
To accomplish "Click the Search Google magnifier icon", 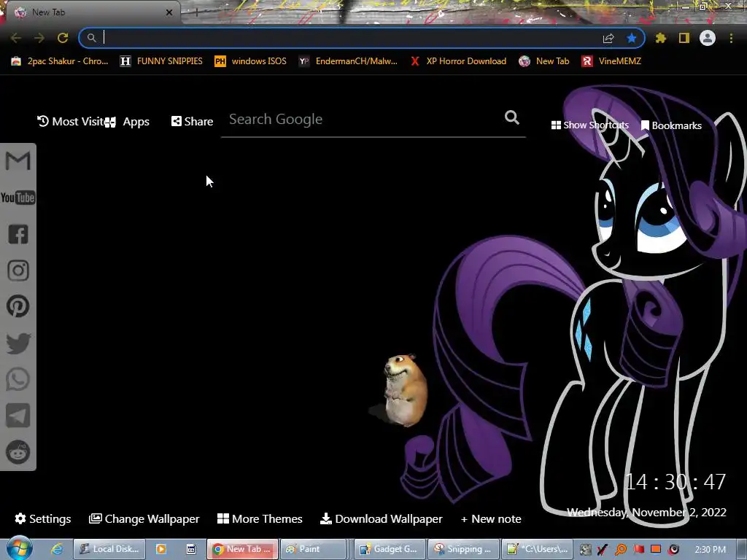I will [511, 117].
